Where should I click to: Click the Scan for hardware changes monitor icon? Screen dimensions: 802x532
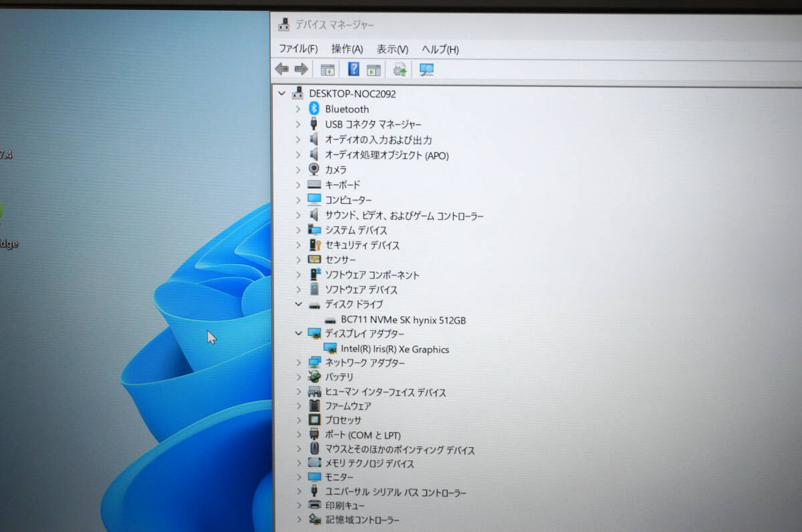coord(426,69)
